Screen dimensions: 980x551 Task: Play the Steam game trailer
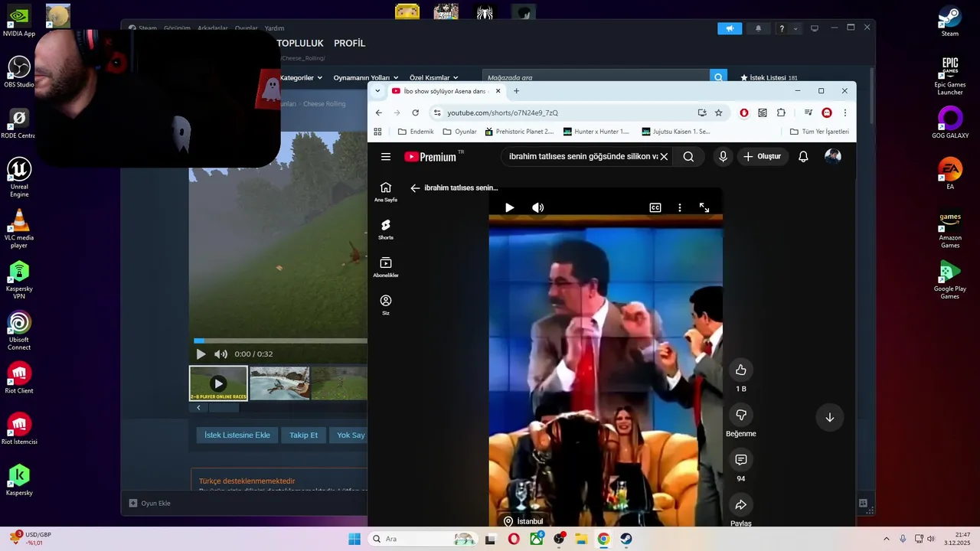(201, 354)
